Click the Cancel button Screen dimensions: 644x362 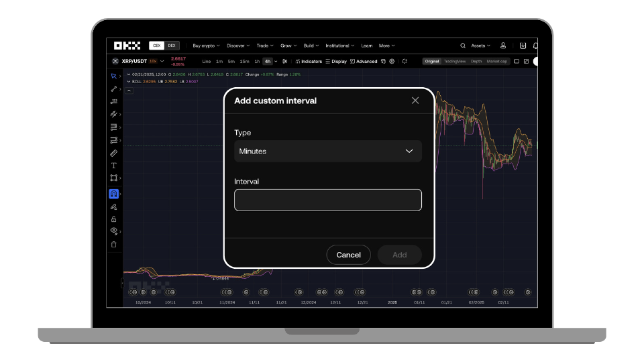(x=348, y=255)
